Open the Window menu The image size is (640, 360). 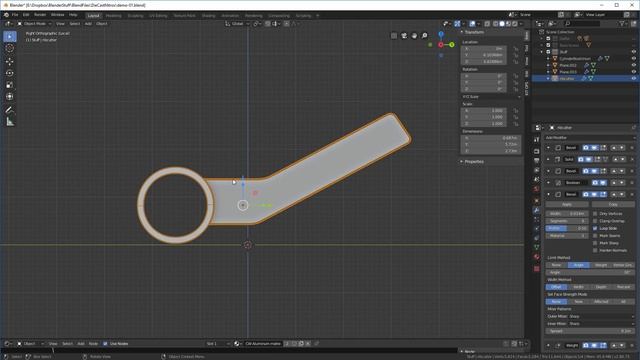[x=58, y=15]
